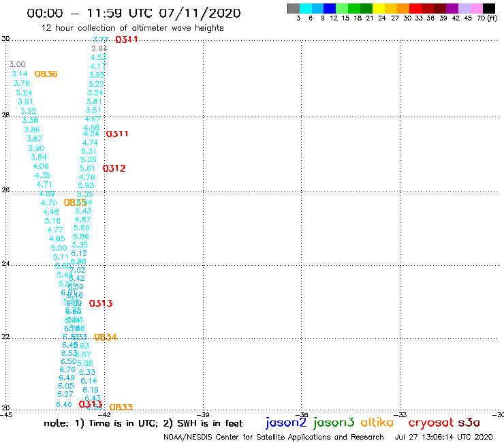
Task: Click the wave height value '4.24'
Action: pos(92,134)
